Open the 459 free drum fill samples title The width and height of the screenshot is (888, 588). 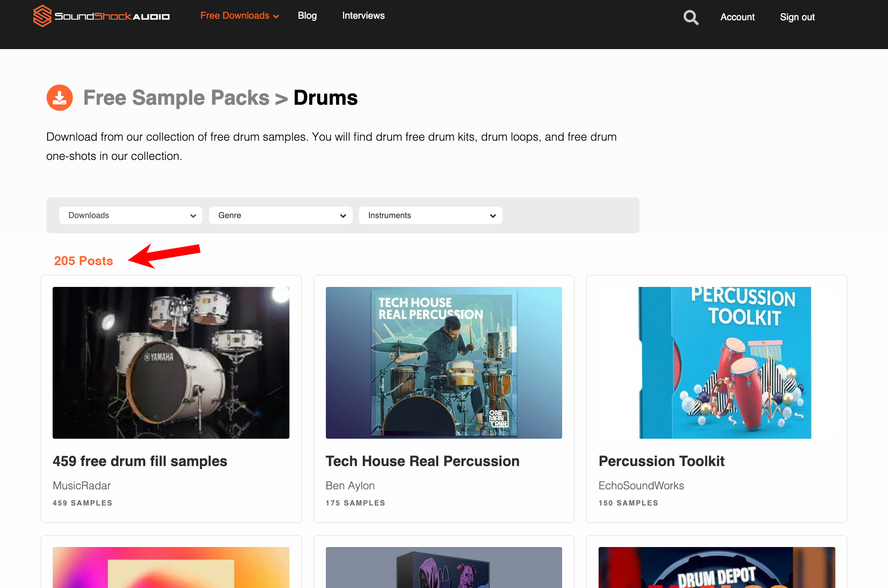click(140, 461)
